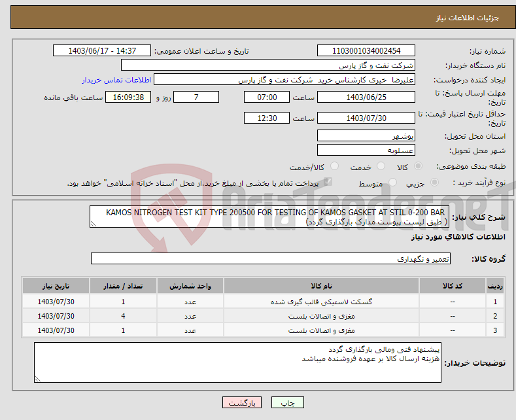Image resolution: width=516 pixels, height=420 pixels.
Task: Select the کالا/خدمت radio button
Action: point(334,166)
